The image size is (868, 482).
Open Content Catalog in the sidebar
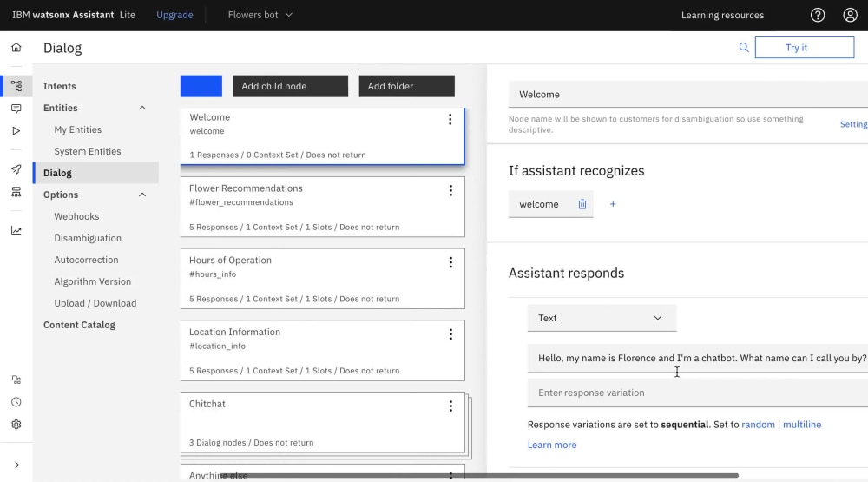[x=79, y=325]
